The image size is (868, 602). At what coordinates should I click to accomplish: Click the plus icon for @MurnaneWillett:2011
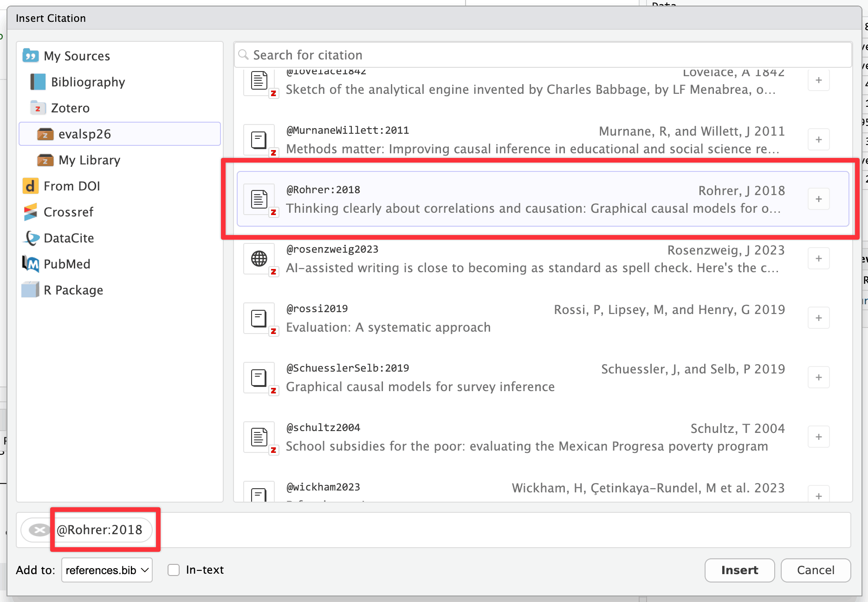pos(818,139)
